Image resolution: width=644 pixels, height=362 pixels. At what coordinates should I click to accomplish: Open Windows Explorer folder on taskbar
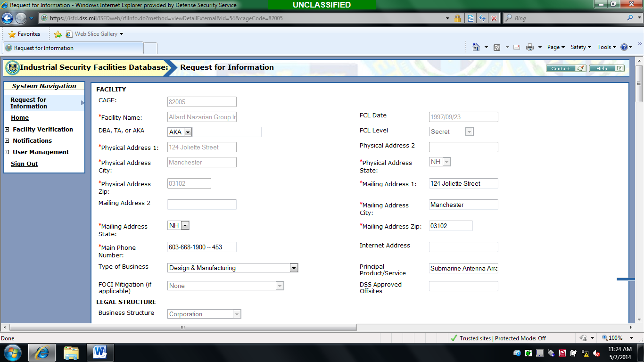(71, 353)
